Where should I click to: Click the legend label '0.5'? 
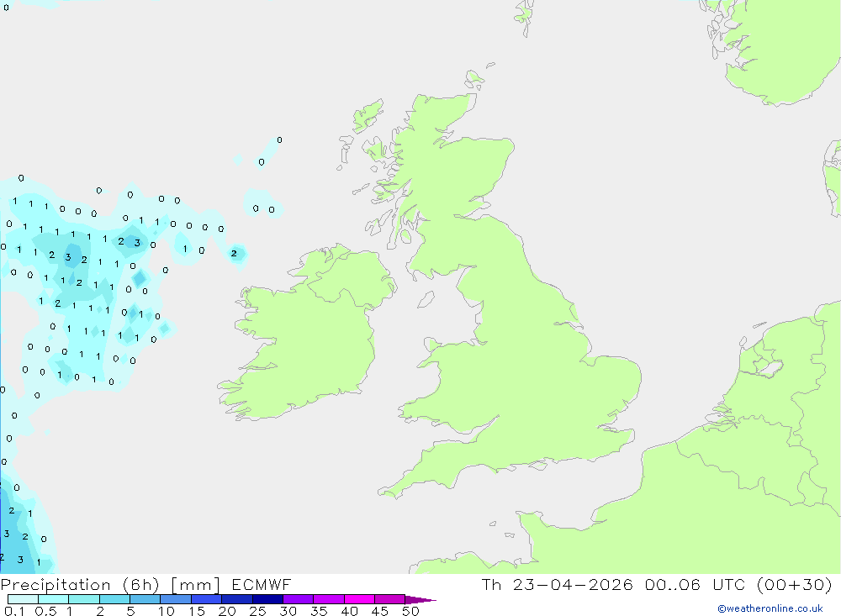tap(45, 611)
